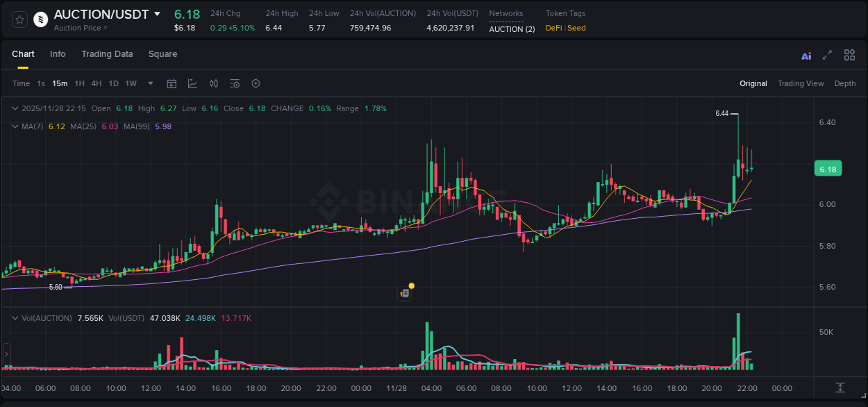868x407 pixels.
Task: Favorite the AUCTION/USDT pair via star icon
Action: (x=19, y=19)
